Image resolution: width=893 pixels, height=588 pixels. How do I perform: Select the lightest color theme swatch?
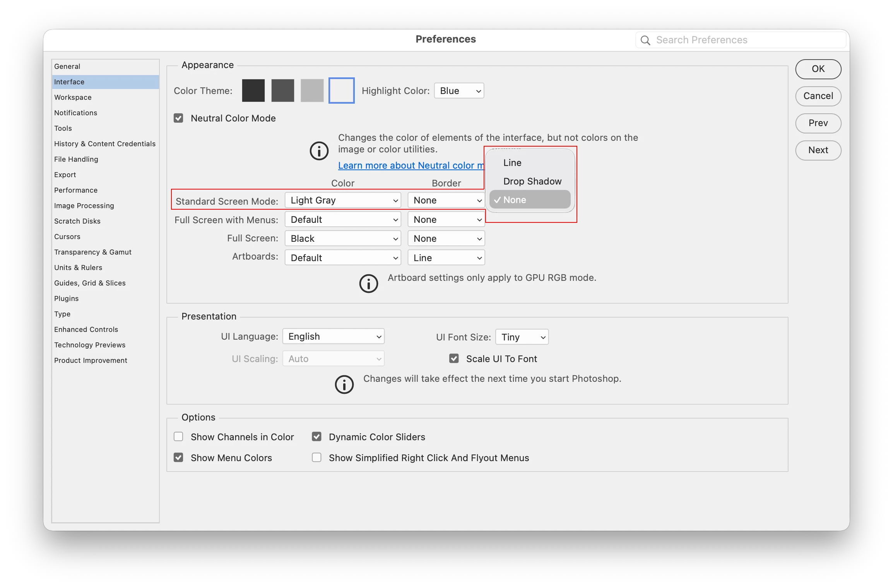point(341,91)
